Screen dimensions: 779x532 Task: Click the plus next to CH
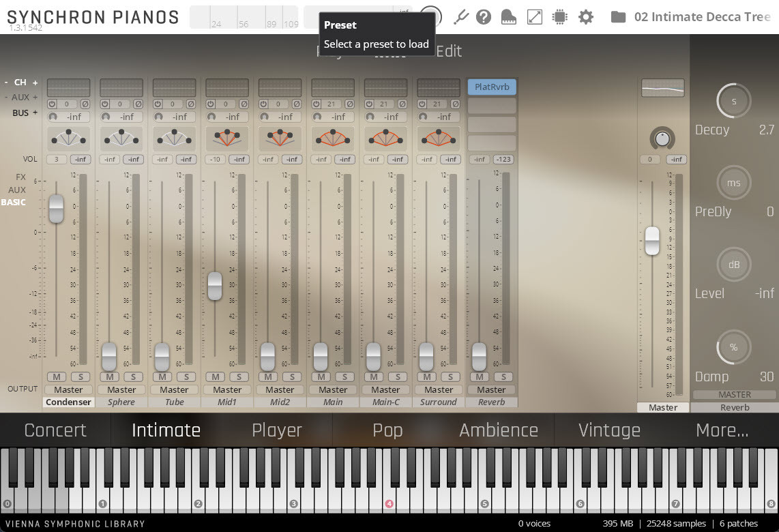(x=35, y=83)
